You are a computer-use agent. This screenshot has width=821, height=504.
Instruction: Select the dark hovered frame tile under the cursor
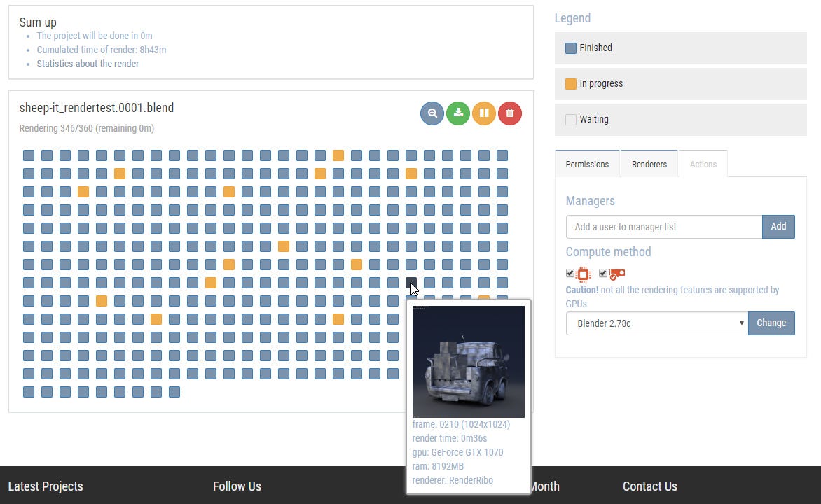(x=411, y=283)
